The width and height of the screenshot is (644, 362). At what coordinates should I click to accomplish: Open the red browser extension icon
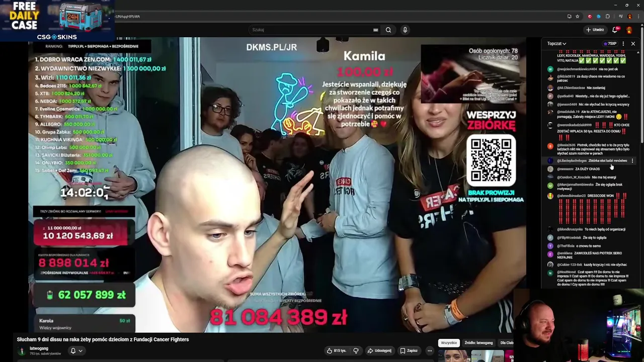tap(590, 16)
